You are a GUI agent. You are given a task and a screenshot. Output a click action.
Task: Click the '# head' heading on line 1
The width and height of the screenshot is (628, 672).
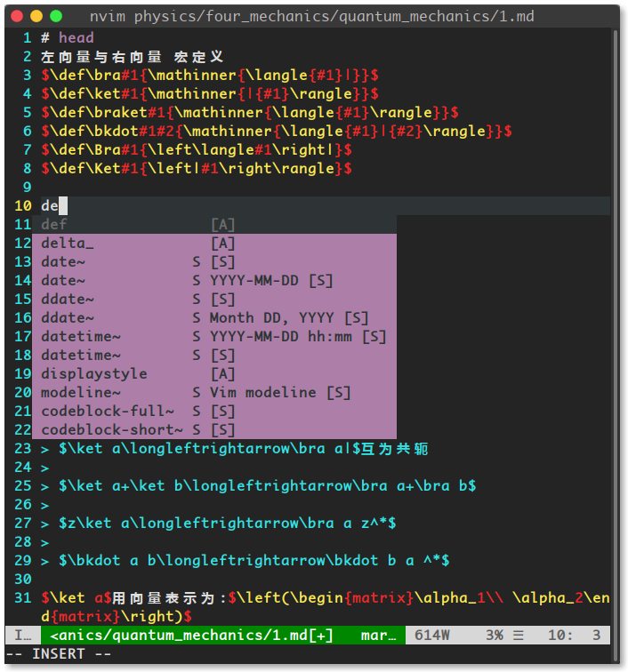click(67, 37)
